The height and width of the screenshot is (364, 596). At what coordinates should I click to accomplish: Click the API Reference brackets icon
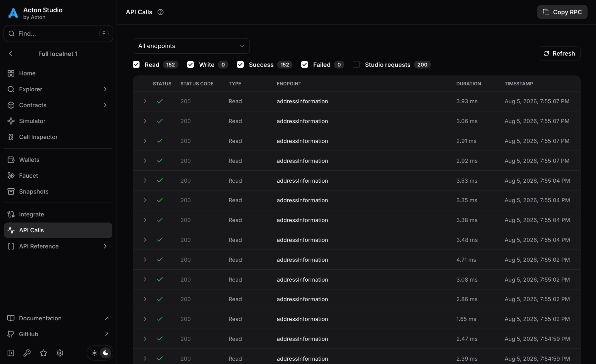pos(11,246)
